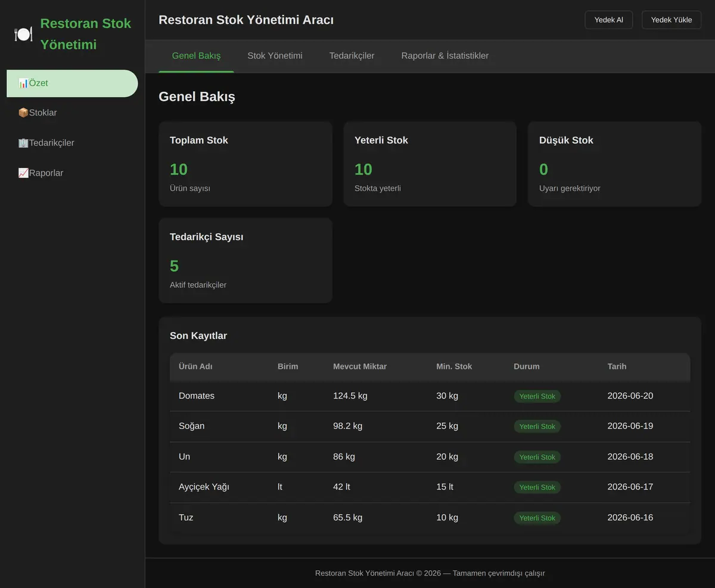Open Raporlar label in the sidebar
The image size is (715, 588).
pyautogui.click(x=46, y=173)
